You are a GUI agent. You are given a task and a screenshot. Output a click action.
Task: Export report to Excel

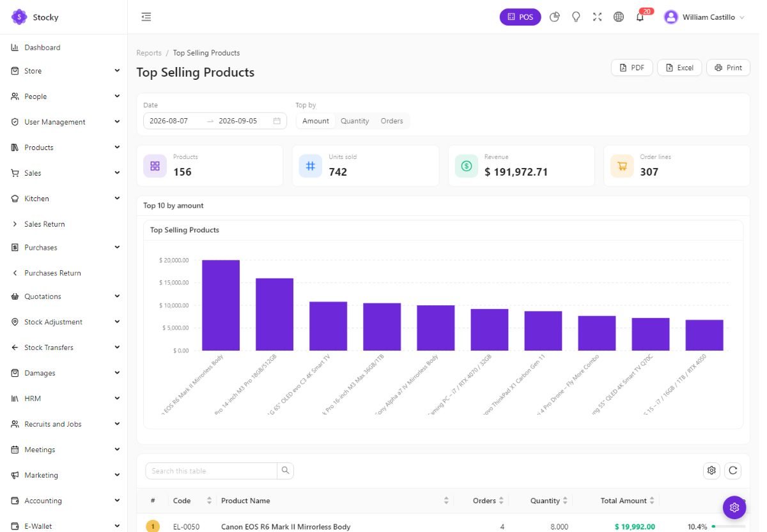coord(679,68)
